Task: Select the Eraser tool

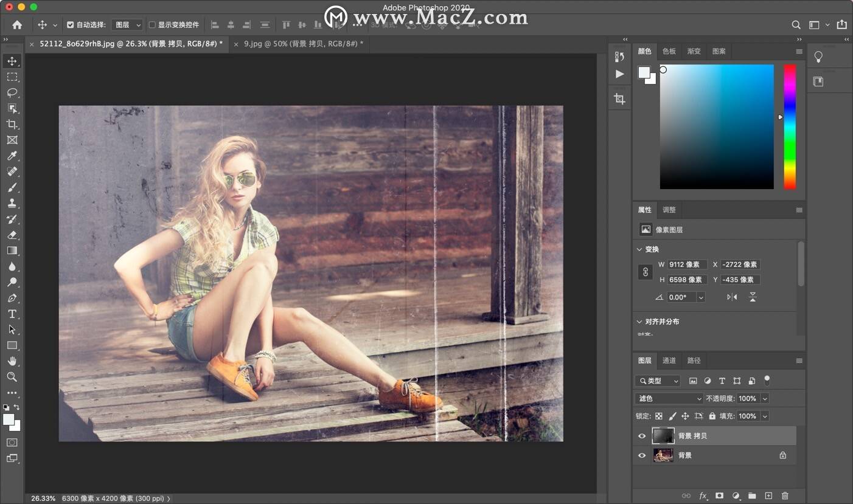Action: coord(12,235)
